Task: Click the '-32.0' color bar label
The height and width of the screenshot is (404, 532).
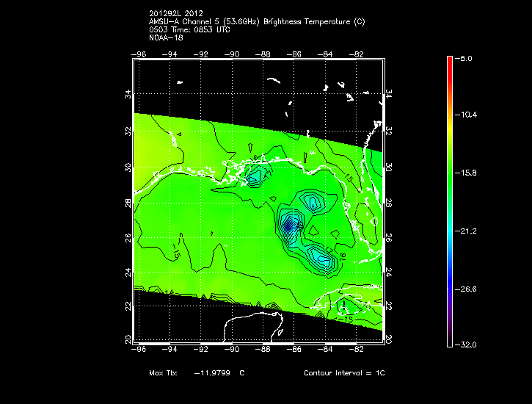Action: click(x=466, y=345)
